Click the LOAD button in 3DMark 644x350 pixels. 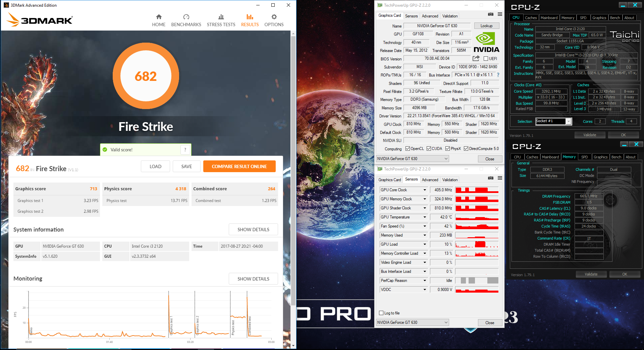pyautogui.click(x=155, y=166)
